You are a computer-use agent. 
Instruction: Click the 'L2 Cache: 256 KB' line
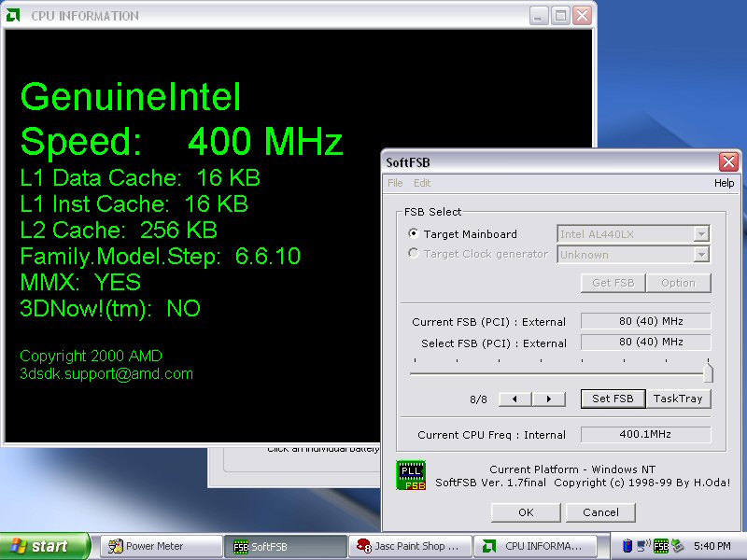coord(119,230)
